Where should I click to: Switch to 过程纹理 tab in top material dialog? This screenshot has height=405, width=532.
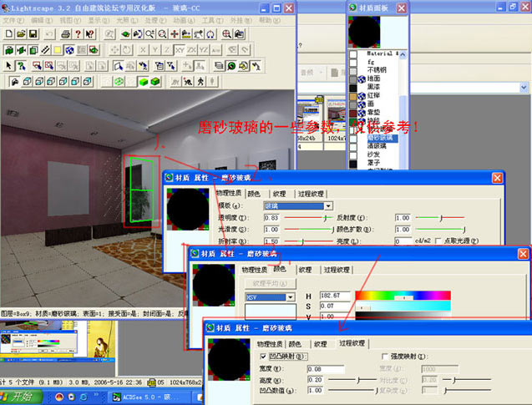[x=311, y=194]
